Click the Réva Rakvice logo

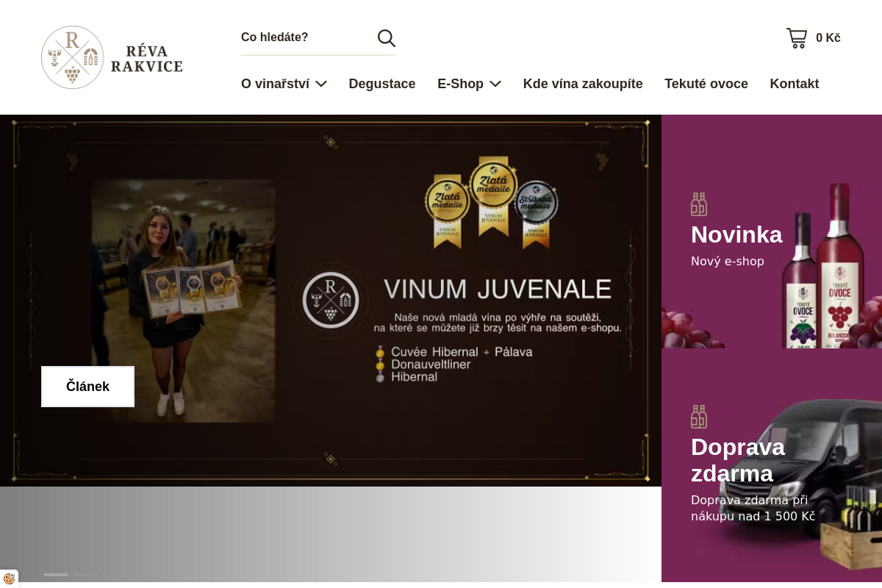[x=112, y=57]
